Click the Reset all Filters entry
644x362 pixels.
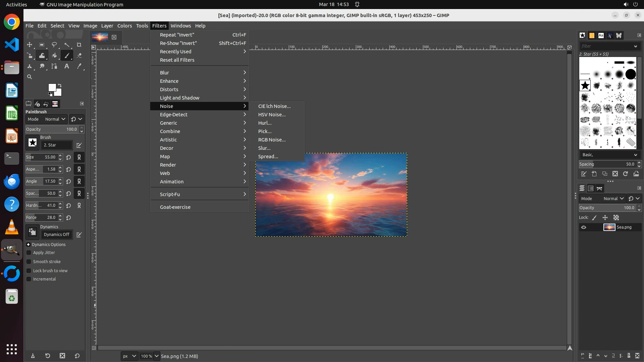pyautogui.click(x=177, y=60)
